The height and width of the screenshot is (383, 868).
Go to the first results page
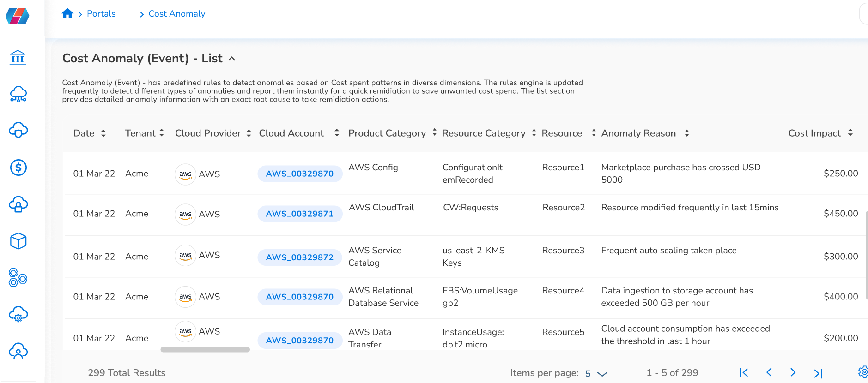[743, 372]
